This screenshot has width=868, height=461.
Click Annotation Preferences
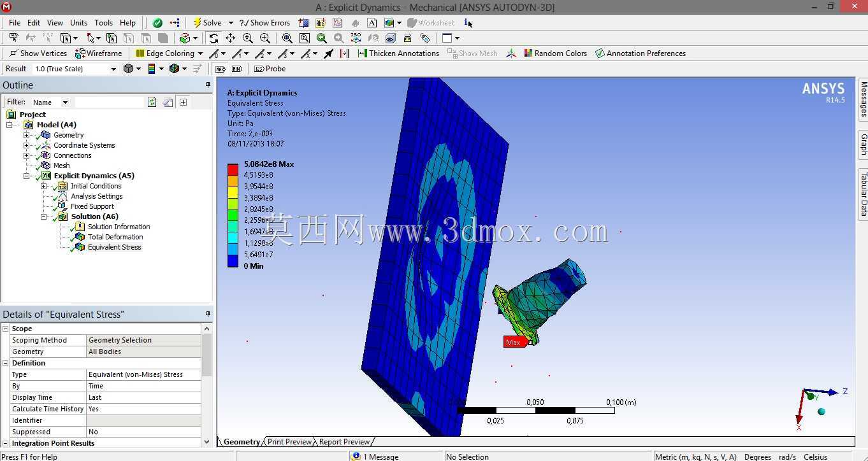click(x=640, y=53)
